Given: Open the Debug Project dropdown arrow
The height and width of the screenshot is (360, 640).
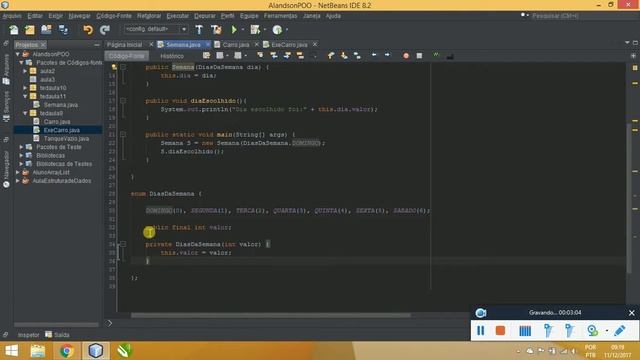Looking at the screenshot, I should point(265,29).
